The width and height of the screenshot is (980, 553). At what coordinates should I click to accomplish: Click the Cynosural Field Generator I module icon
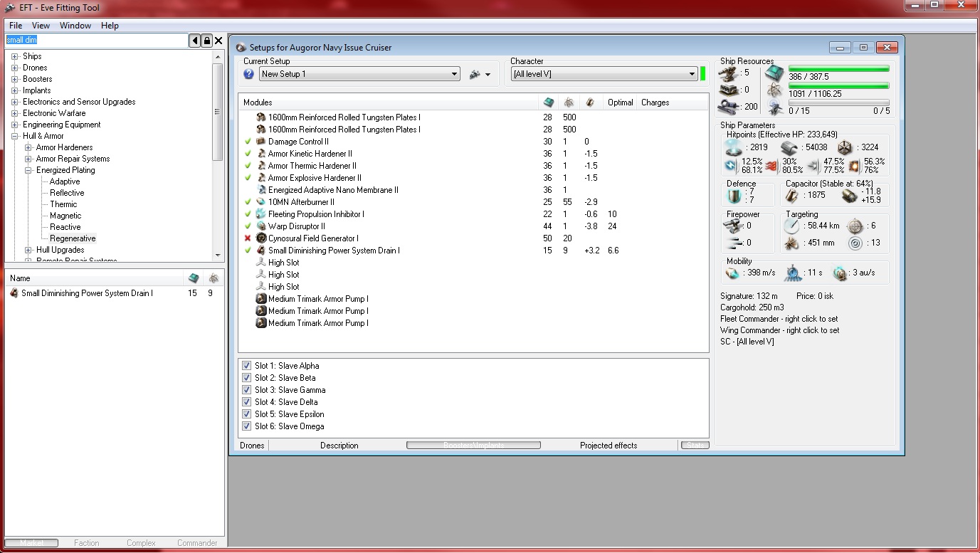tap(261, 238)
